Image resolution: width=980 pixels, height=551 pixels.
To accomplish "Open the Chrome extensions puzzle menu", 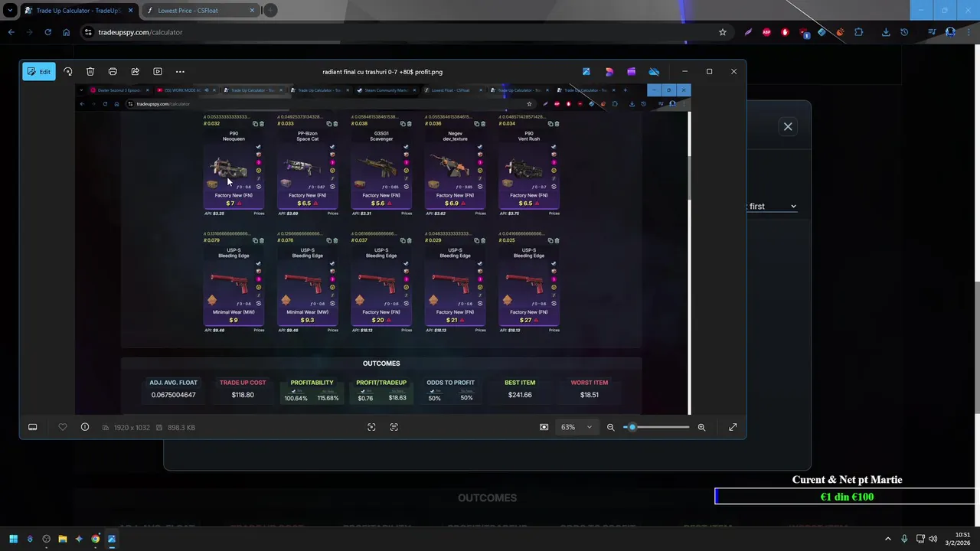I will (858, 32).
